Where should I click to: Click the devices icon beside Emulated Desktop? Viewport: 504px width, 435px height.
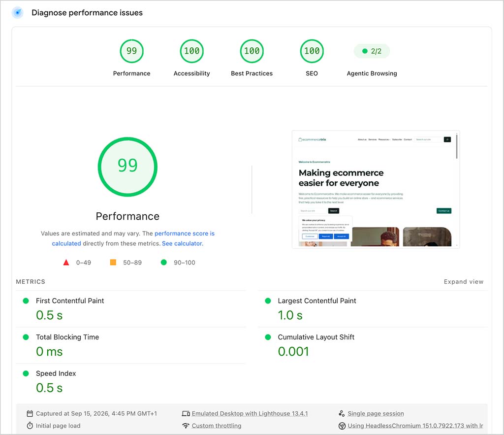coord(186,413)
